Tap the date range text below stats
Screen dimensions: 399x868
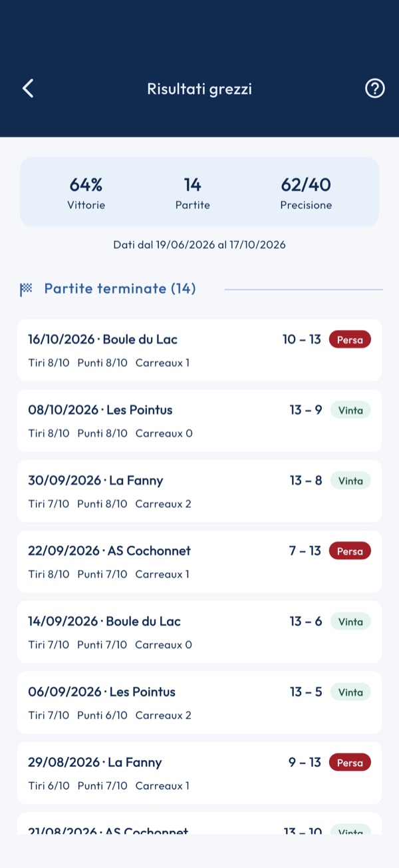pos(199,245)
